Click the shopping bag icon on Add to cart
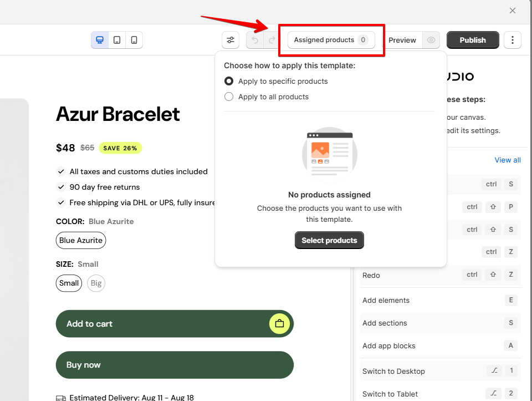This screenshot has width=532, height=401. coord(279,323)
